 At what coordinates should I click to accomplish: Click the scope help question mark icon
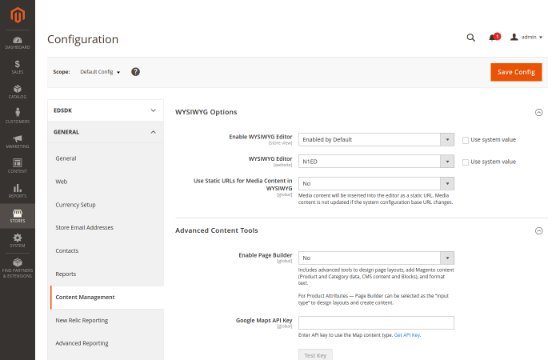[x=135, y=72]
